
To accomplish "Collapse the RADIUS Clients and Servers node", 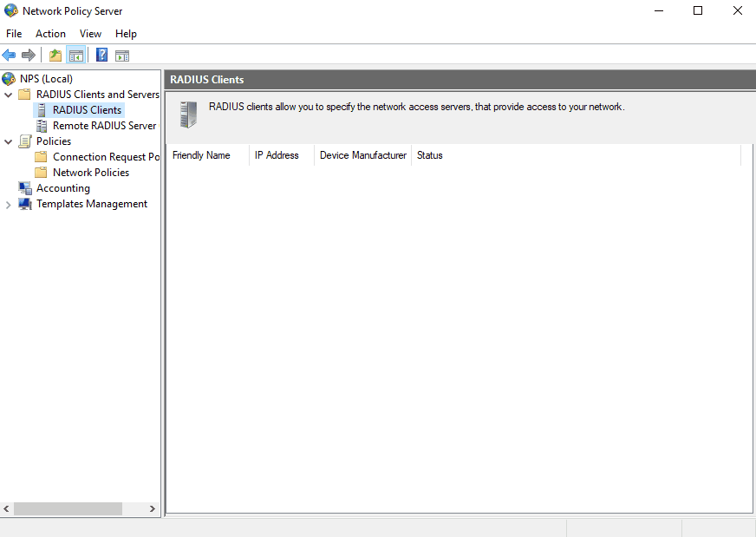I will pyautogui.click(x=8, y=95).
